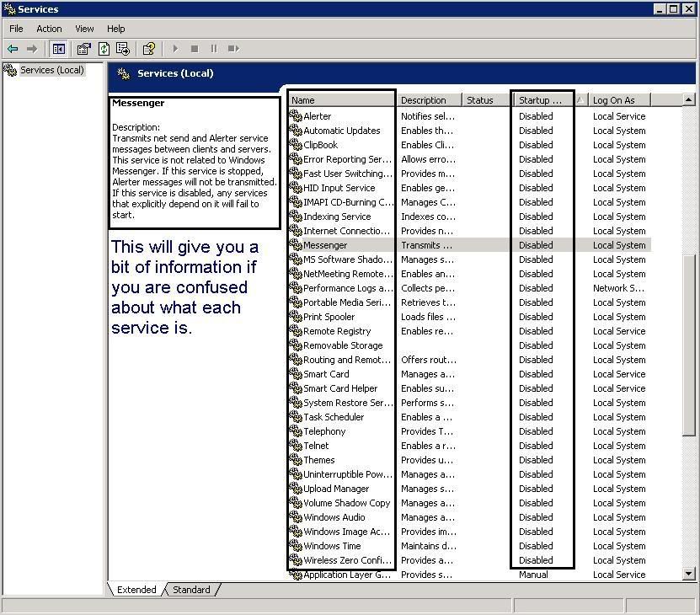The image size is (700, 615).
Task: Sort by the Status column header
Action: pyautogui.click(x=486, y=100)
